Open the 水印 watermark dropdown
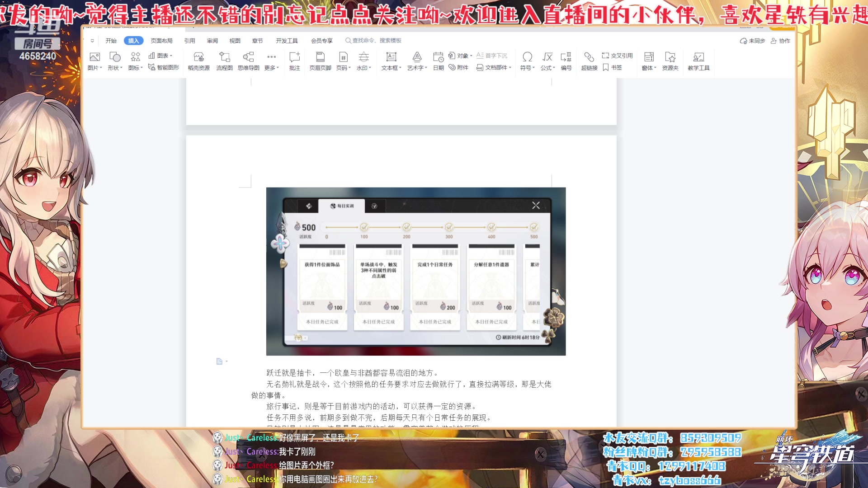 point(363,61)
